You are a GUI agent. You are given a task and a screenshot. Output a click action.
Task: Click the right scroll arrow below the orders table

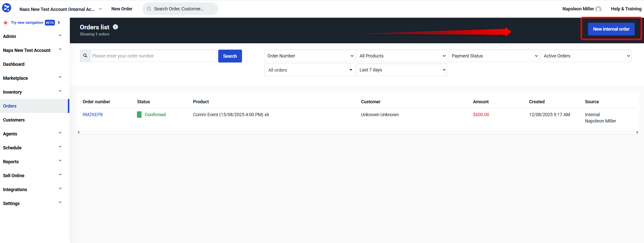637,132
